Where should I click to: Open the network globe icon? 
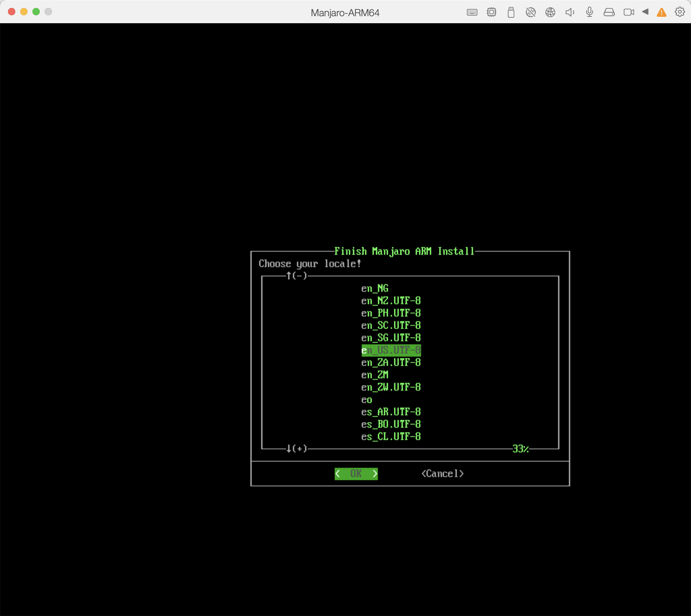pos(550,13)
